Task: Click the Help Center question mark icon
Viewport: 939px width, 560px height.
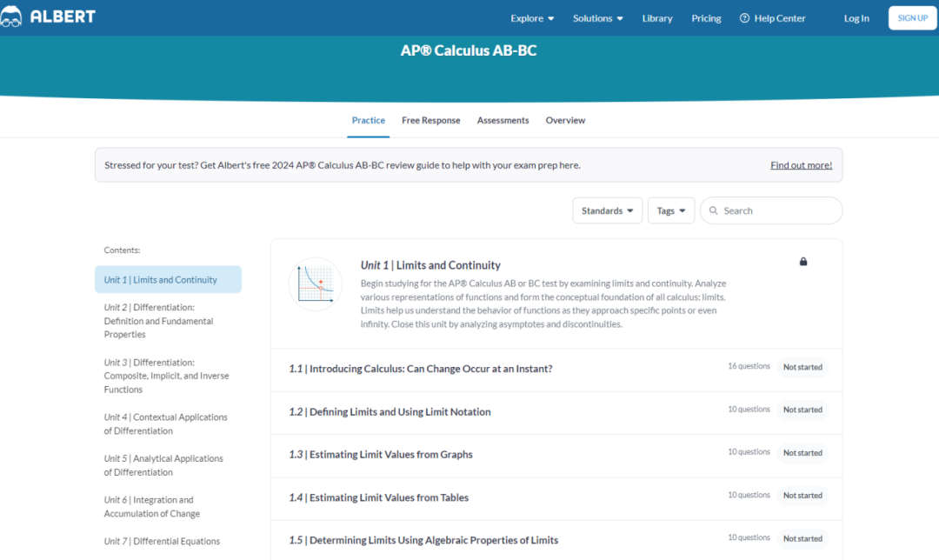Action: tap(744, 18)
